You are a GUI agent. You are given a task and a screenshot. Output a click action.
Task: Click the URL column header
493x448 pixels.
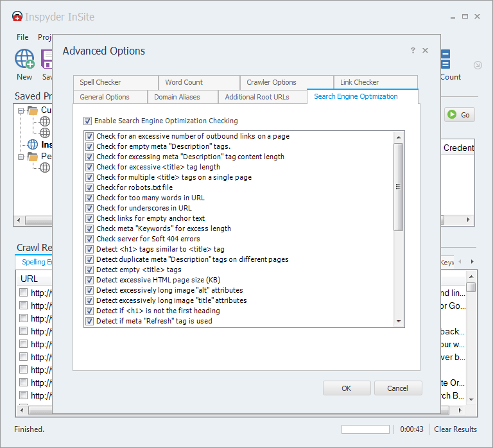click(29, 279)
